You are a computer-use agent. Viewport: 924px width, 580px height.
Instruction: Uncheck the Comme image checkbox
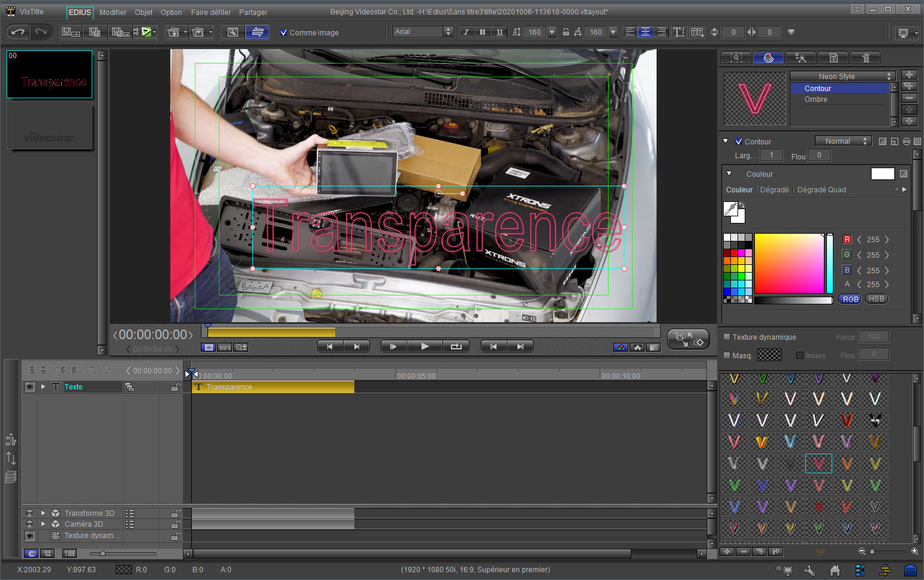(x=284, y=33)
